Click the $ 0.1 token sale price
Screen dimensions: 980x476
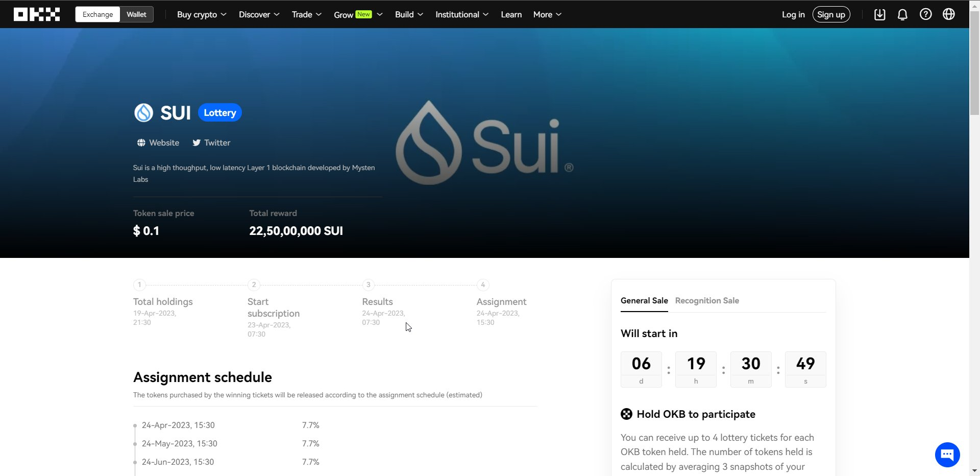pos(146,231)
